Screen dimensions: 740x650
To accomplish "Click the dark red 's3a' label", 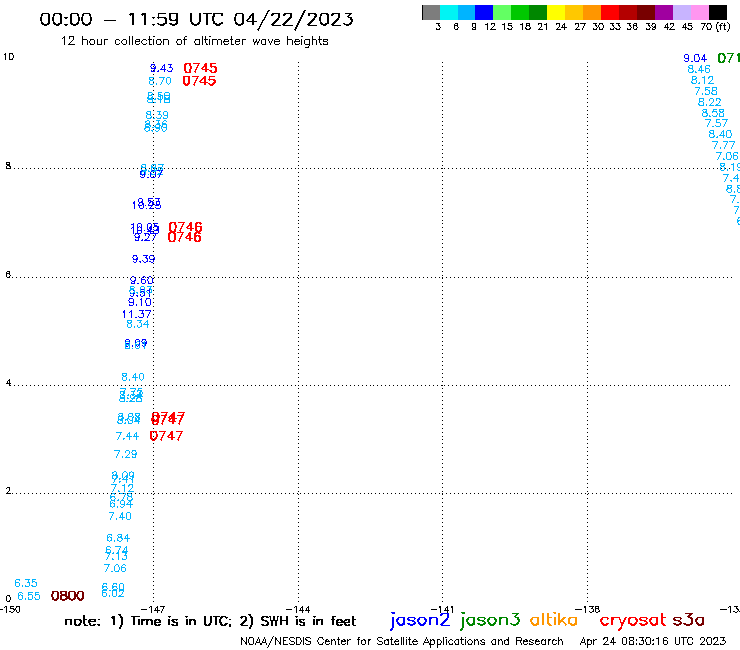I will pyautogui.click(x=688, y=620).
